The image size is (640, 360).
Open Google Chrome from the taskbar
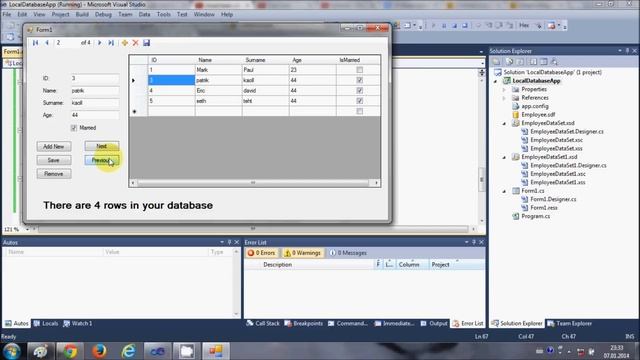[70, 351]
